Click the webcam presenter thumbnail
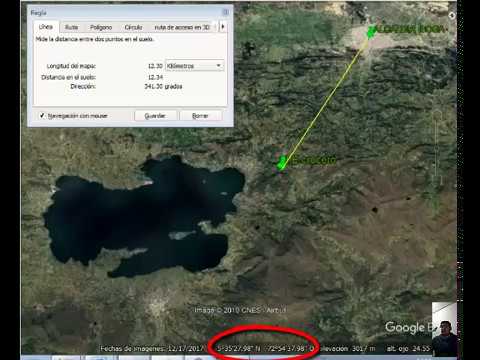 (444, 329)
